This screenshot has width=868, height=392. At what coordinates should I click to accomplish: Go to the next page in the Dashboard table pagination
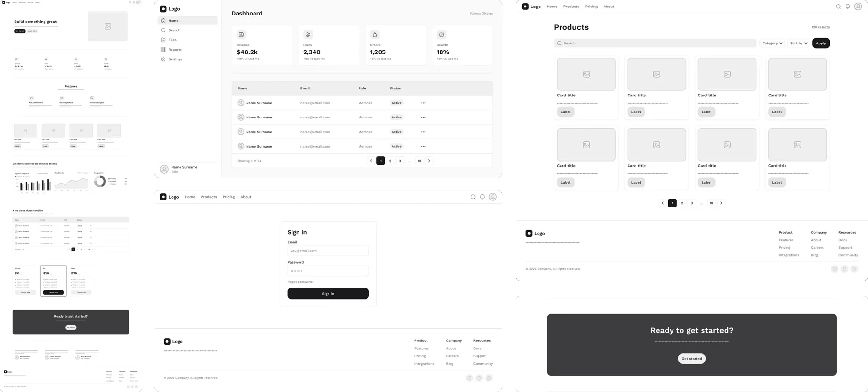429,161
